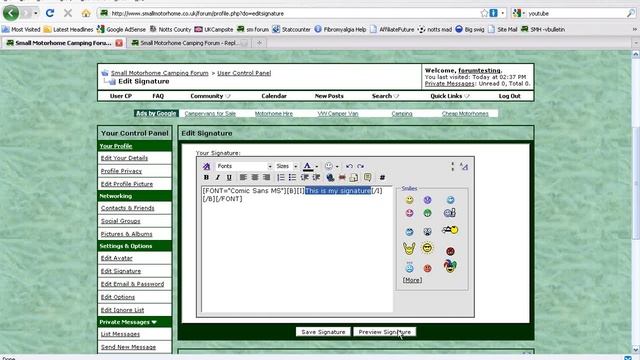This screenshot has height=360, width=640.
Task: Click inside the signature text area
Action: 297,249
